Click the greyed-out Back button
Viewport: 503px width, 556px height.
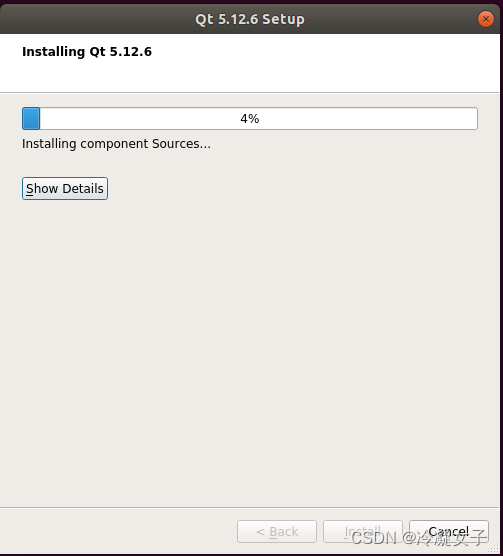(x=277, y=531)
